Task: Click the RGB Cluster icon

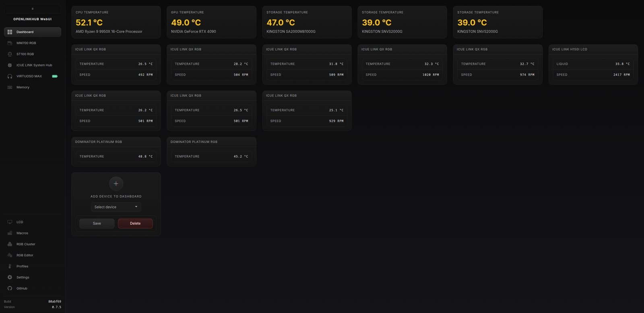Action: coord(10,244)
